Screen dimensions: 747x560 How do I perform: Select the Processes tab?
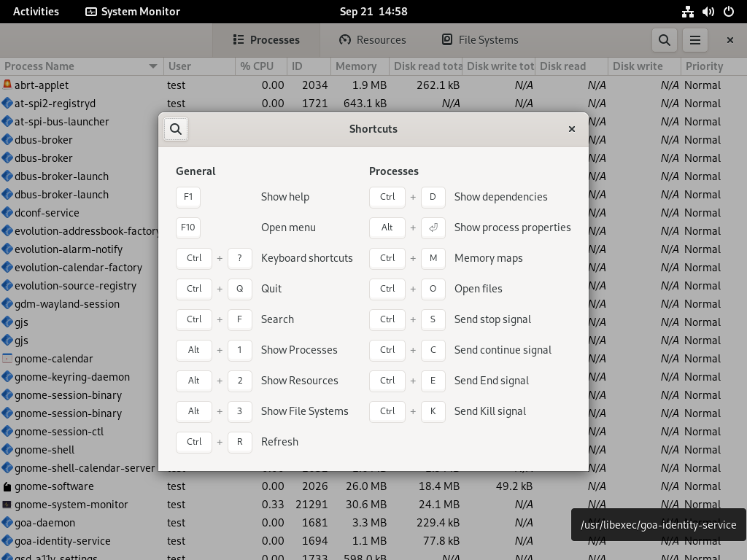click(266, 40)
